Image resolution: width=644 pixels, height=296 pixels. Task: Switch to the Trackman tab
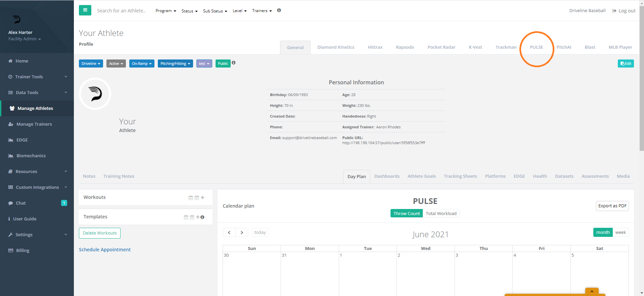tap(506, 47)
